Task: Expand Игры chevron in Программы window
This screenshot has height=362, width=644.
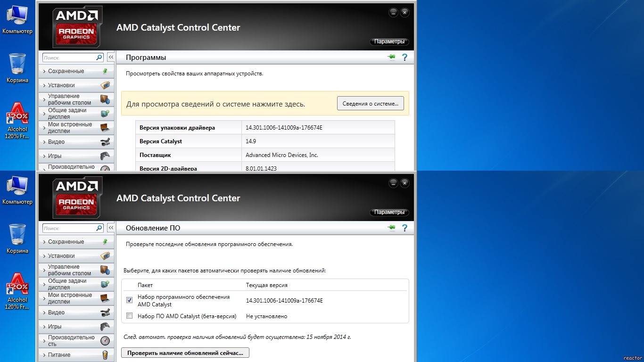Action: point(44,156)
